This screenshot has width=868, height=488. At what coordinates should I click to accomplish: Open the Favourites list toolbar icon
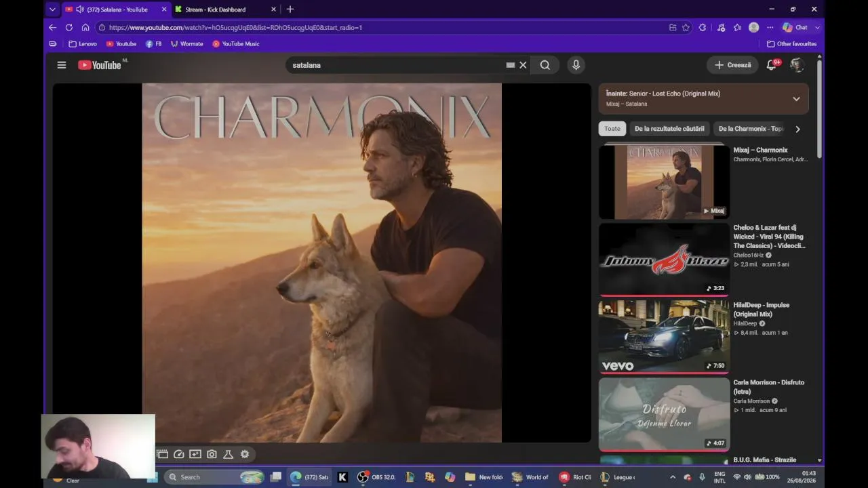(x=737, y=28)
